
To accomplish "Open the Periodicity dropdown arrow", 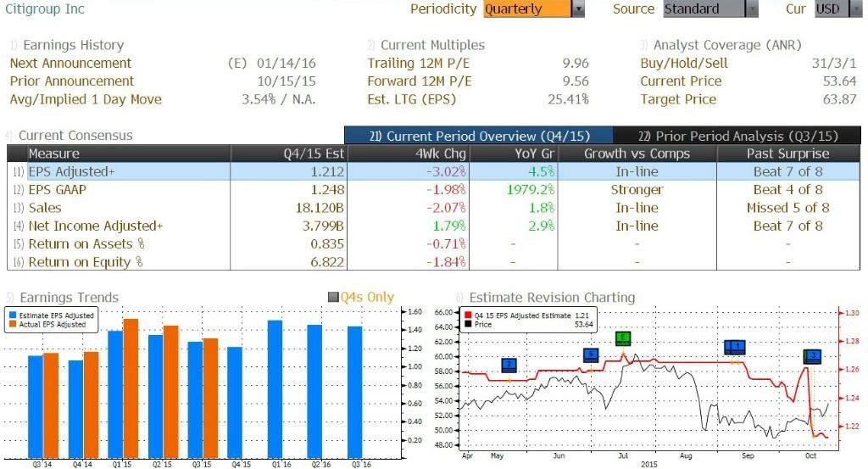I will (x=578, y=8).
